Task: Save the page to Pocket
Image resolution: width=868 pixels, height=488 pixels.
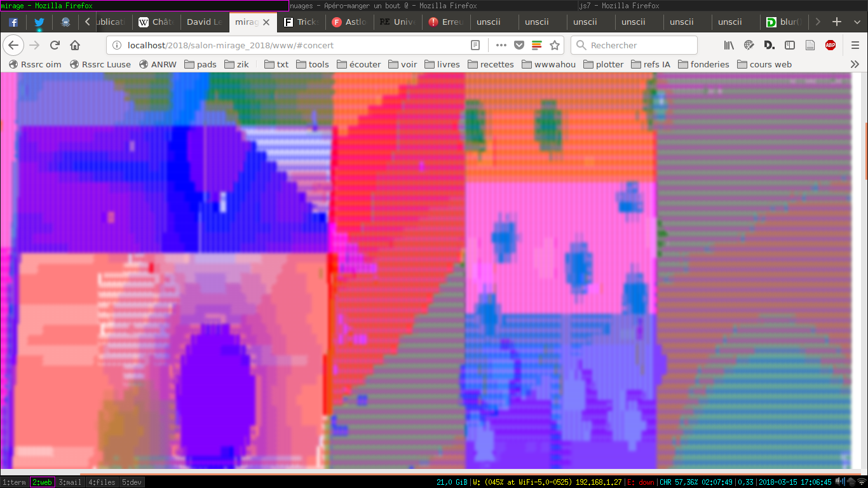Action: pyautogui.click(x=519, y=45)
